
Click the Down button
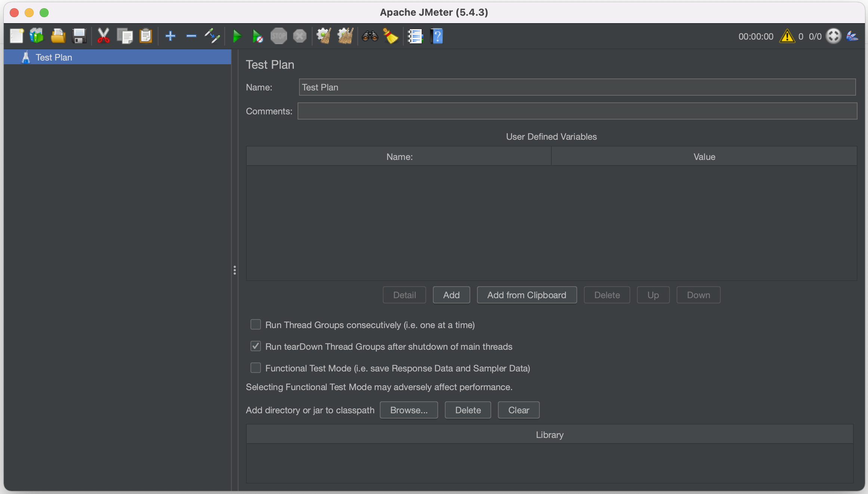698,295
